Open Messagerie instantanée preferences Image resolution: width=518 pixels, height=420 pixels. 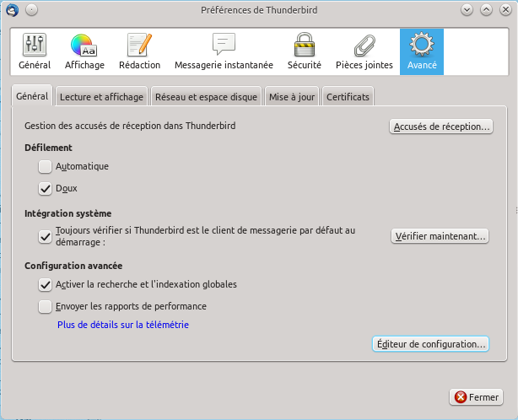pos(224,51)
